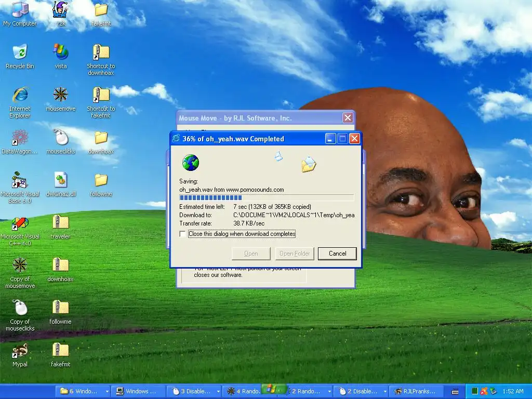Viewport: 532px width, 399px height.
Task: Open the Shortcut to fakefmt icon
Action: 101,102
